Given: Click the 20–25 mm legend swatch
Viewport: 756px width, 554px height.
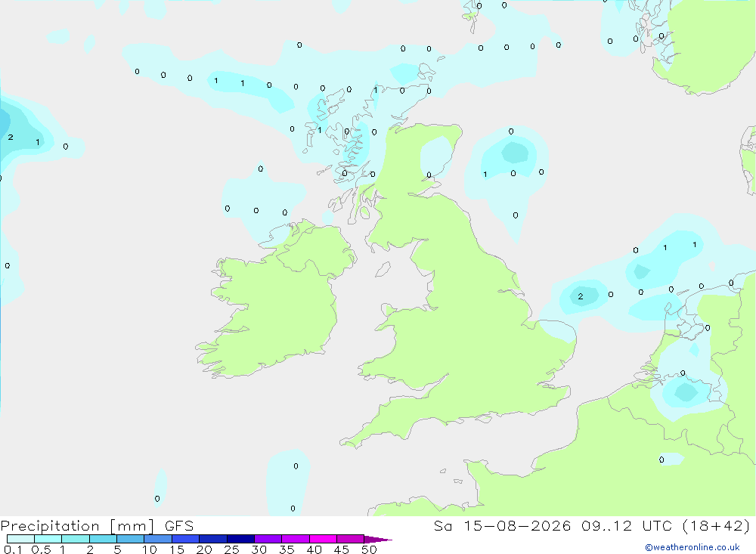Looking at the screenshot, I should [212, 539].
